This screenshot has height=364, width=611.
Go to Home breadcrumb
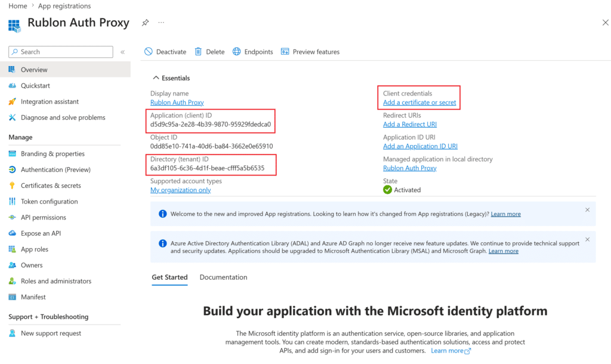(x=18, y=6)
